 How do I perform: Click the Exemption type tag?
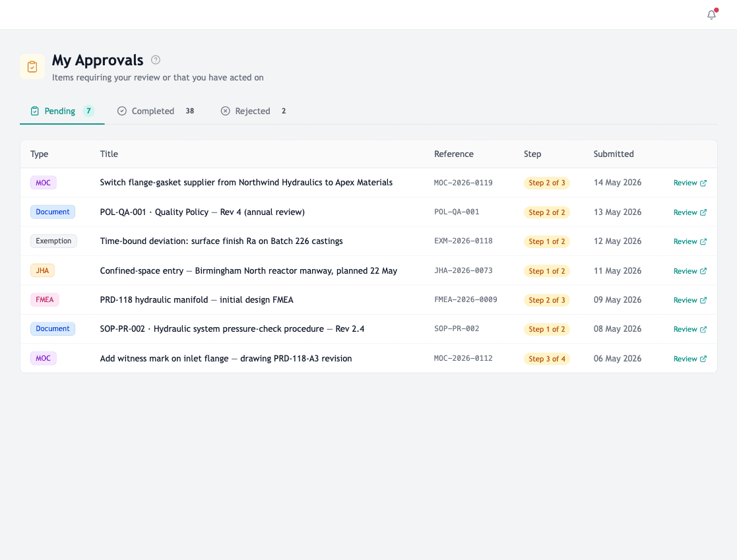(53, 241)
